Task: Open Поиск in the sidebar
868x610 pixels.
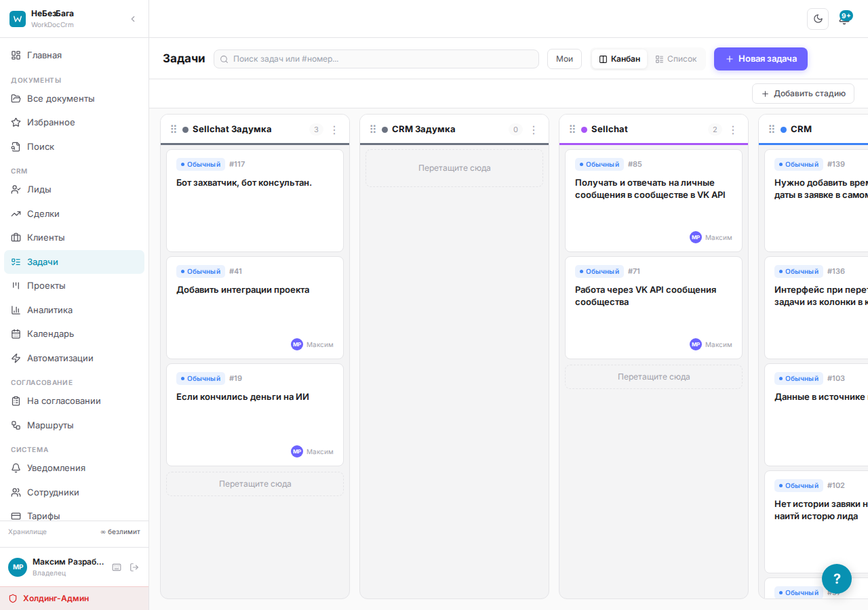Action: (x=74, y=146)
